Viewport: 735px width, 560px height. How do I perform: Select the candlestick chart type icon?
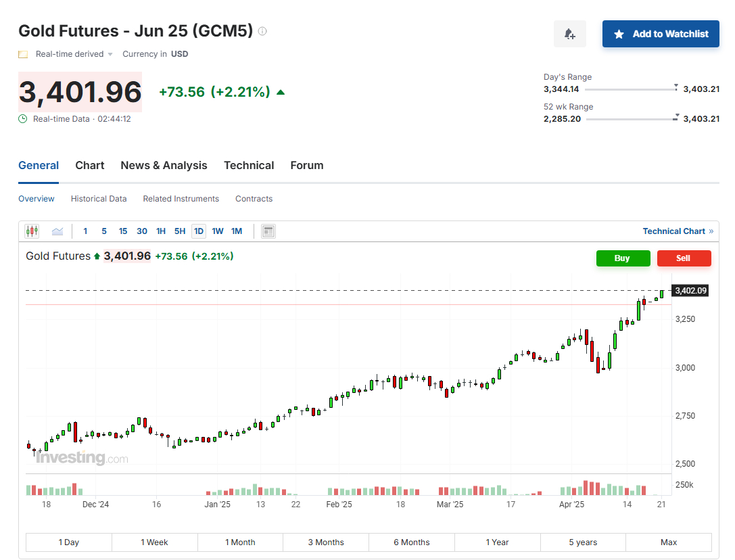coord(32,231)
